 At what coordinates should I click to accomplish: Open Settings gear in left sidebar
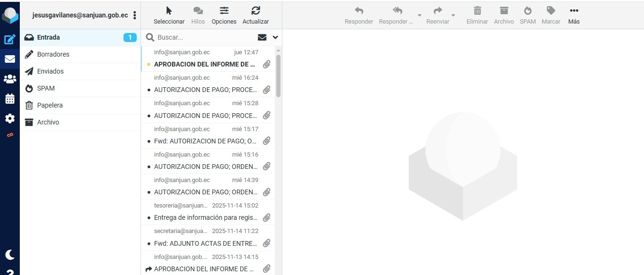pyautogui.click(x=10, y=119)
